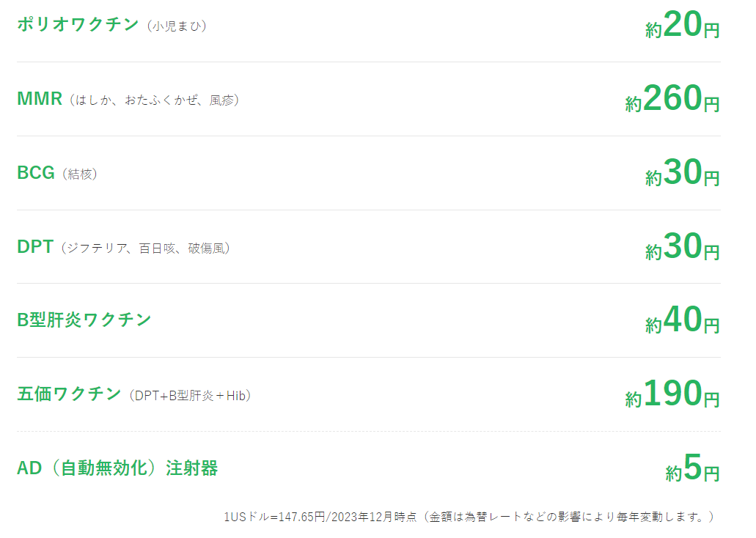Click the MMR vaccine label
Screen dimensions: 756x538
[x=40, y=99]
